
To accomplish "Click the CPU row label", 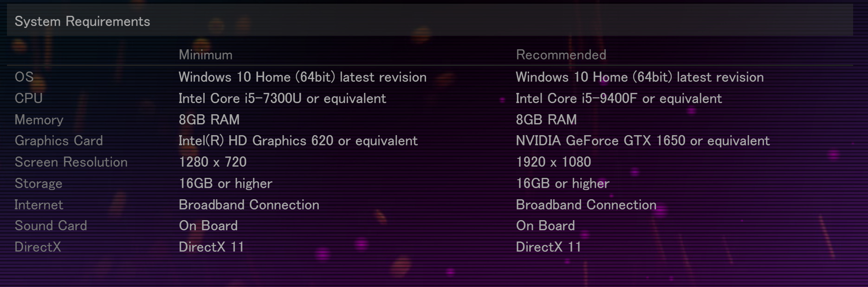I will (29, 98).
